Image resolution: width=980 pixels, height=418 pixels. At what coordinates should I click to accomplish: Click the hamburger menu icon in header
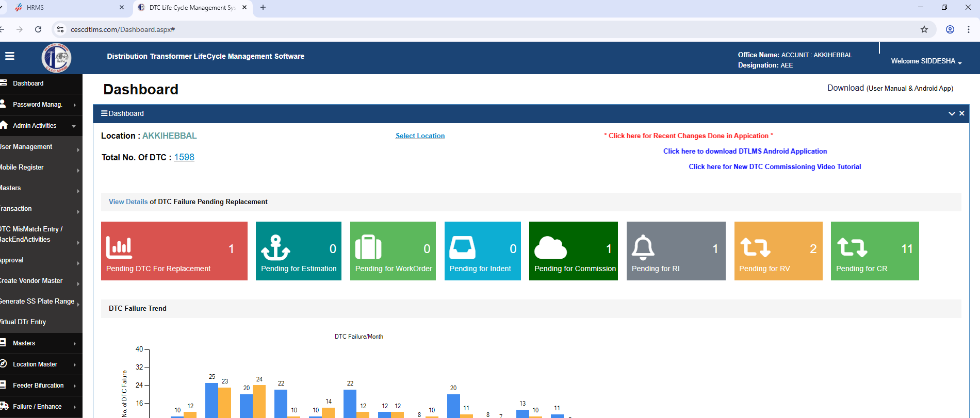[9, 56]
